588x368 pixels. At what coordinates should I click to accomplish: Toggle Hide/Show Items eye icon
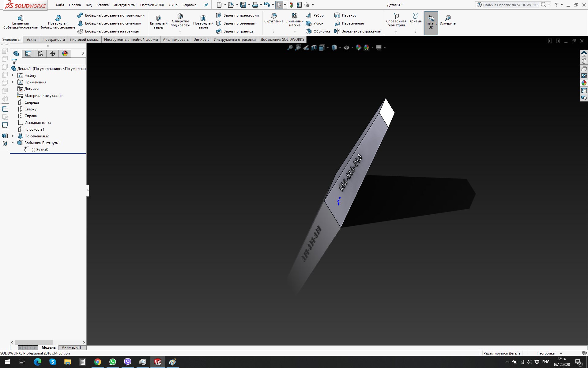pyautogui.click(x=346, y=48)
